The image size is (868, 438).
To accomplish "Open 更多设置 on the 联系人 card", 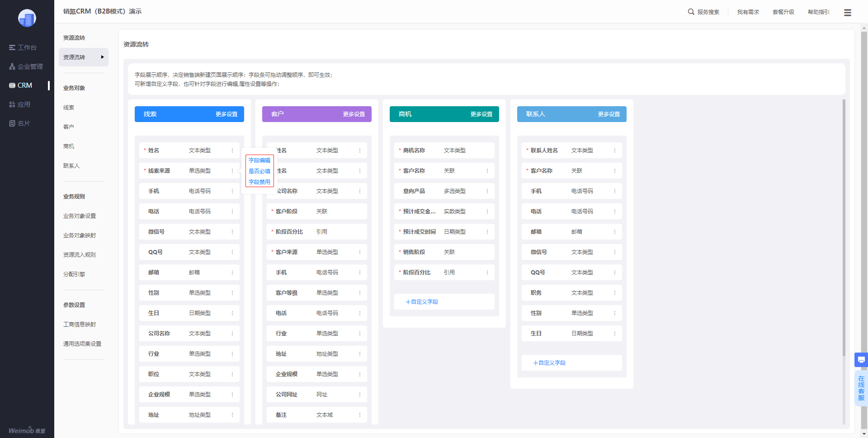I will point(609,114).
